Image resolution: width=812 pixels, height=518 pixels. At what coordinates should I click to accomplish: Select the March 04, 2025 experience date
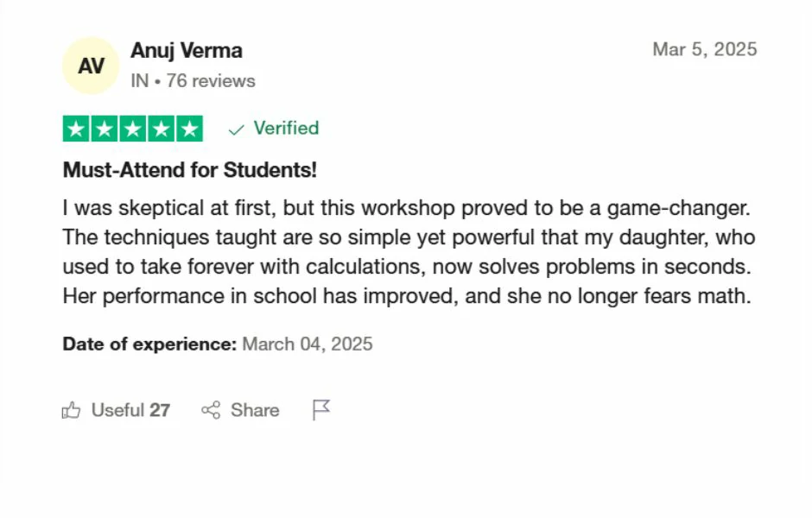pyautogui.click(x=308, y=344)
